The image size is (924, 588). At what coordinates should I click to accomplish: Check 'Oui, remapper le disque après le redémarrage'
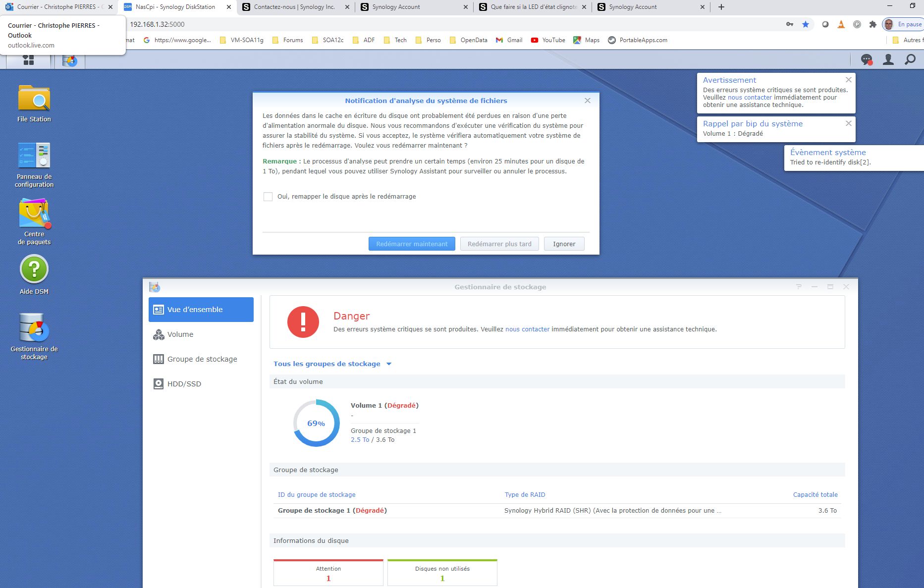click(268, 197)
